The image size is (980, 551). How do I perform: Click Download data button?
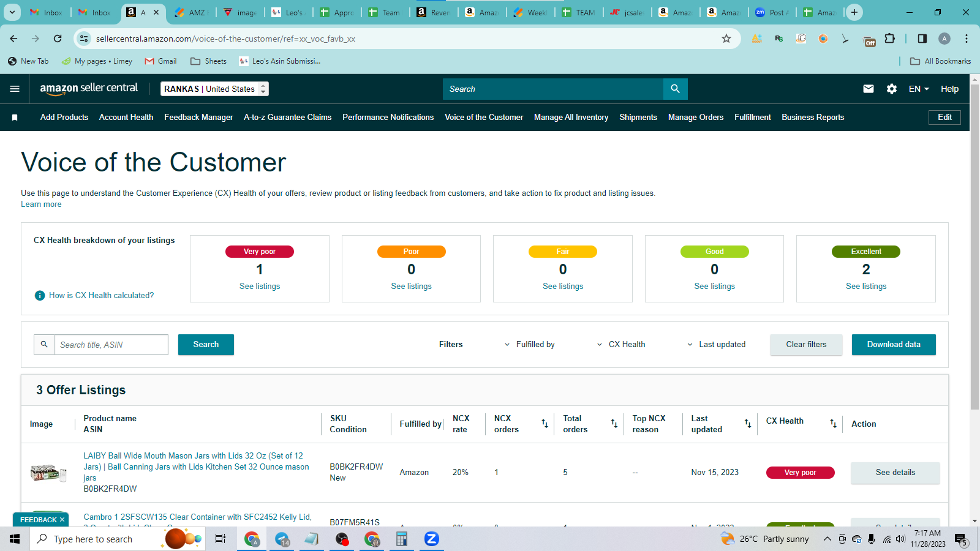(894, 345)
